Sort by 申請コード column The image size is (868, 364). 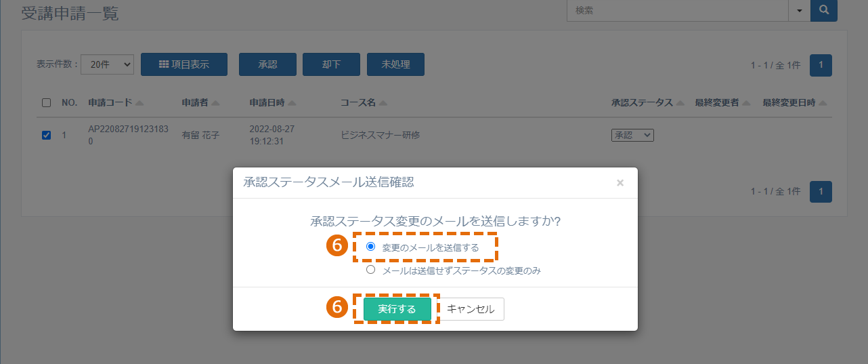tap(116, 103)
